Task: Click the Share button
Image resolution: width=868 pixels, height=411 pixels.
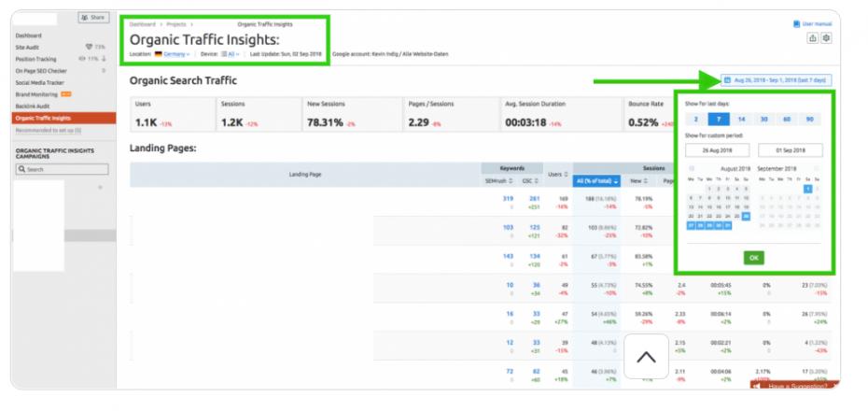Action: tap(92, 19)
